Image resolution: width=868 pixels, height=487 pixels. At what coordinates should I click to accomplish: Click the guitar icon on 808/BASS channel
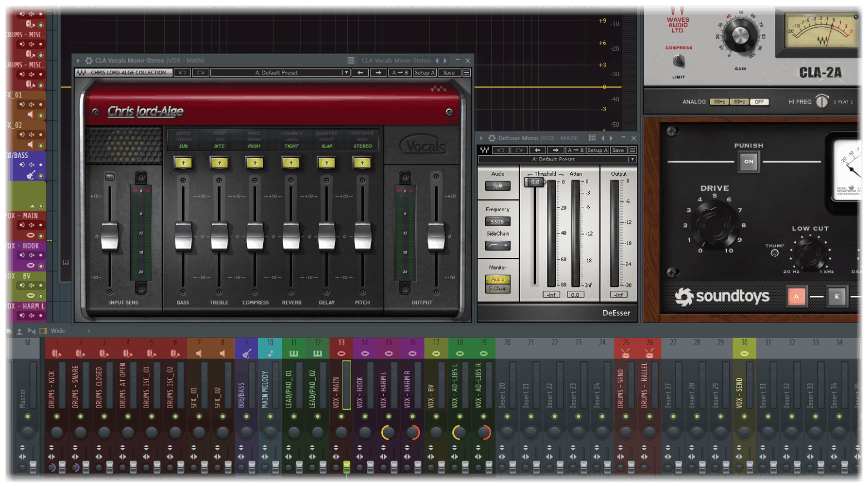point(246,354)
